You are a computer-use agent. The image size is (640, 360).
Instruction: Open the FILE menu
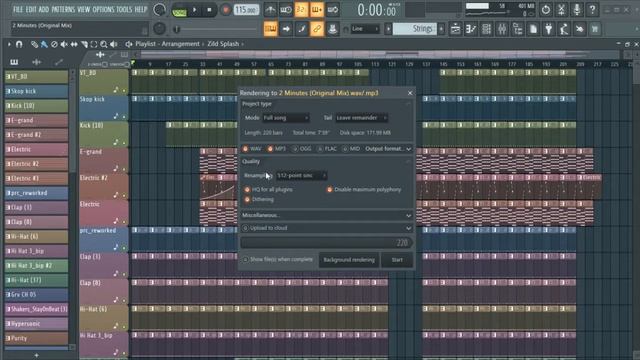coord(18,9)
